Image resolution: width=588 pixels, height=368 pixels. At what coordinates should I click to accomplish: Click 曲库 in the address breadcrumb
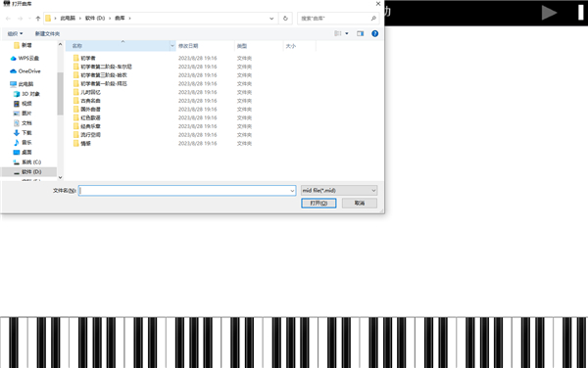coord(120,18)
